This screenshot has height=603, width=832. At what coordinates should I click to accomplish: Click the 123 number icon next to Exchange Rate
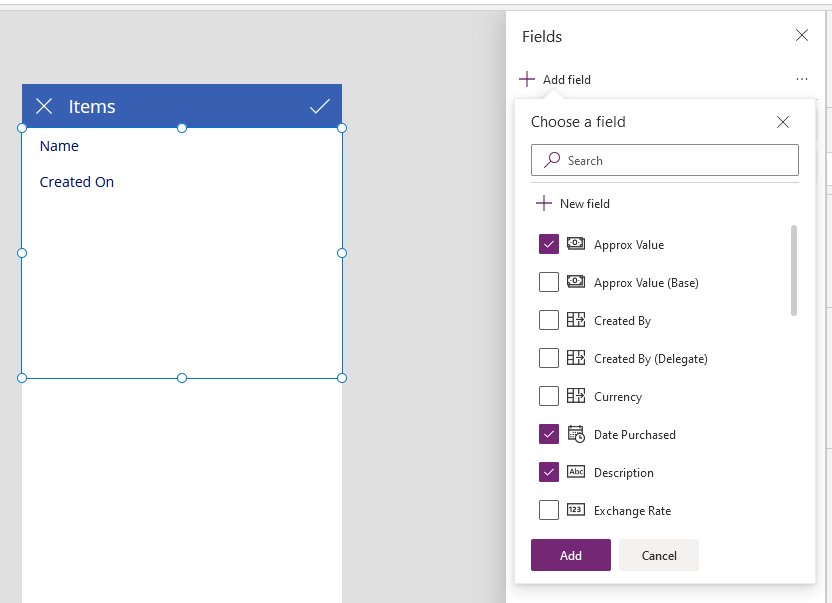coord(576,510)
